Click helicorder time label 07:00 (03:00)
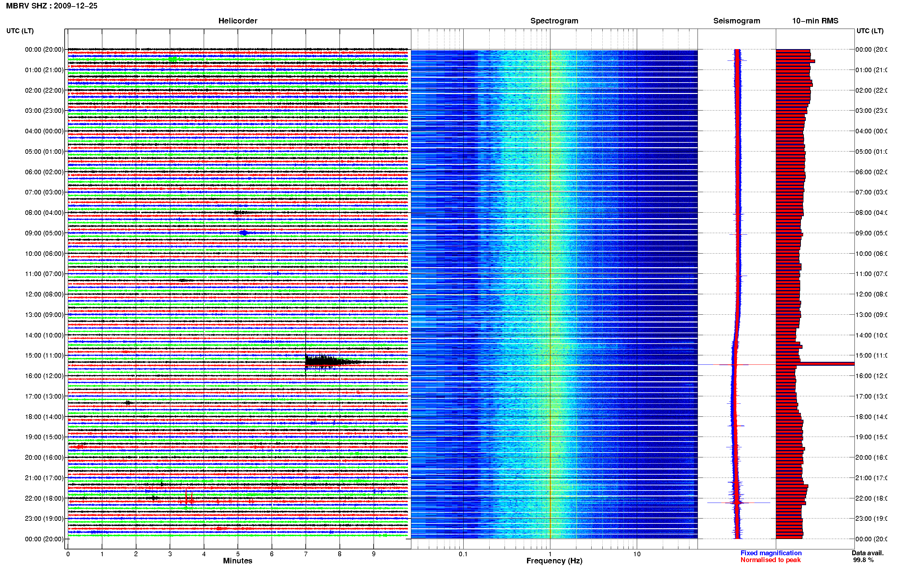Screen dimensions: 924x578 click(x=44, y=192)
